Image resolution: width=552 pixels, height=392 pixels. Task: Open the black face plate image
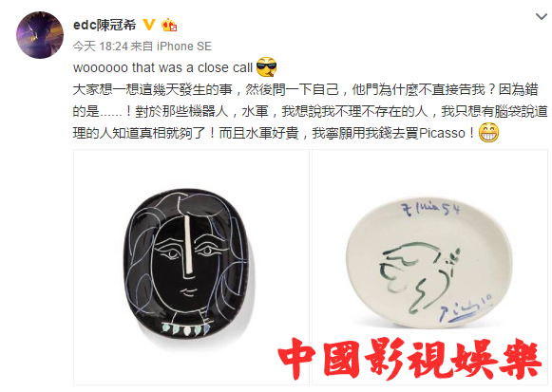(x=191, y=268)
